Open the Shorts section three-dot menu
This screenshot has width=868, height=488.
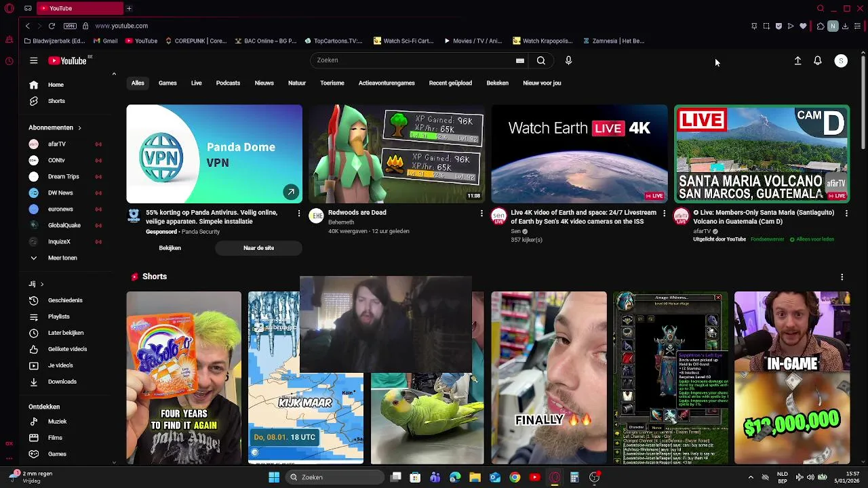pos(842,277)
